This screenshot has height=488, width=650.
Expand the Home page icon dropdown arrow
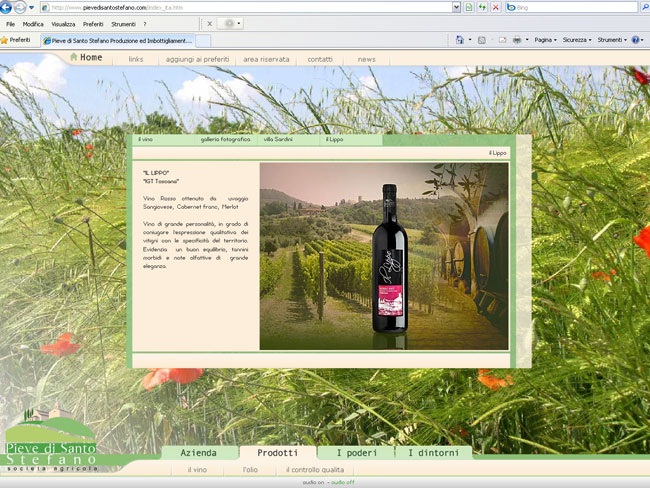coord(470,40)
